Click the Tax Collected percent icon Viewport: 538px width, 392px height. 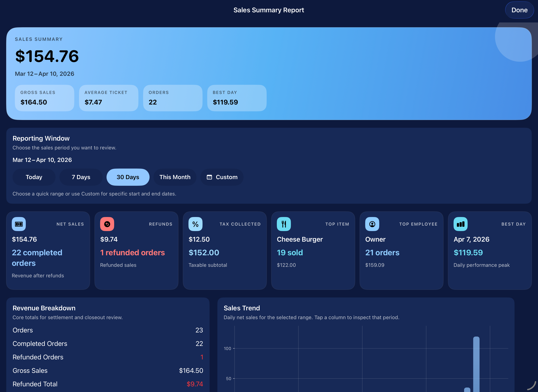195,224
